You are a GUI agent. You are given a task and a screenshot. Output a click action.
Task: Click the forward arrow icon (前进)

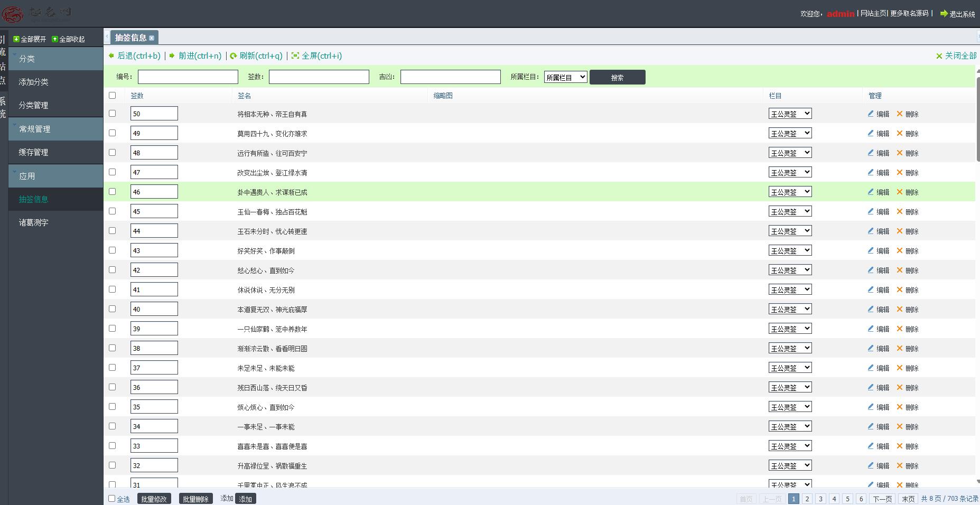coord(172,56)
